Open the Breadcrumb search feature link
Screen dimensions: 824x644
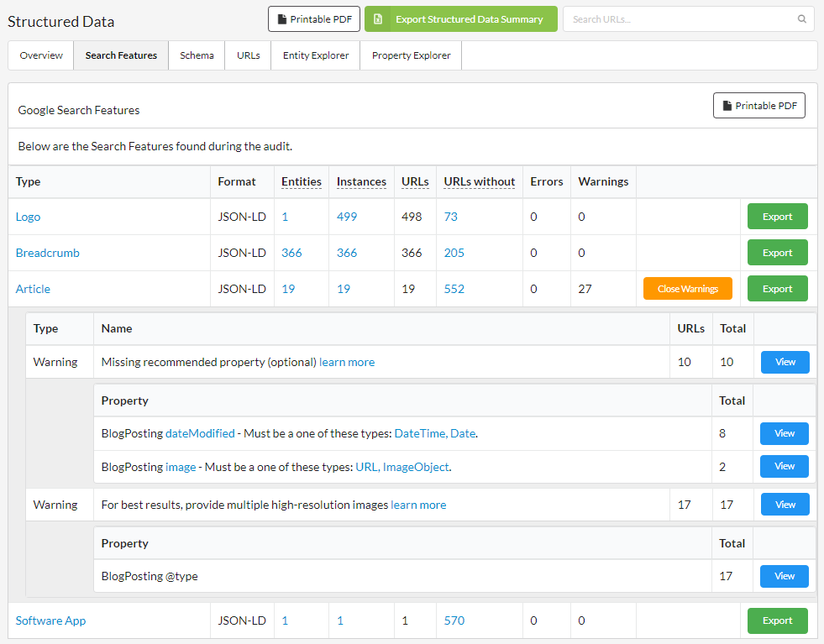(x=47, y=252)
